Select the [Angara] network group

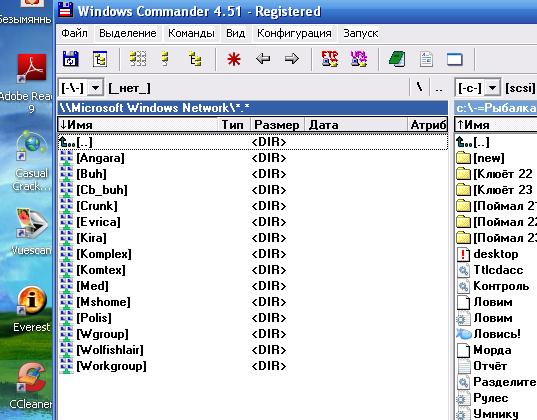(x=253, y=158)
